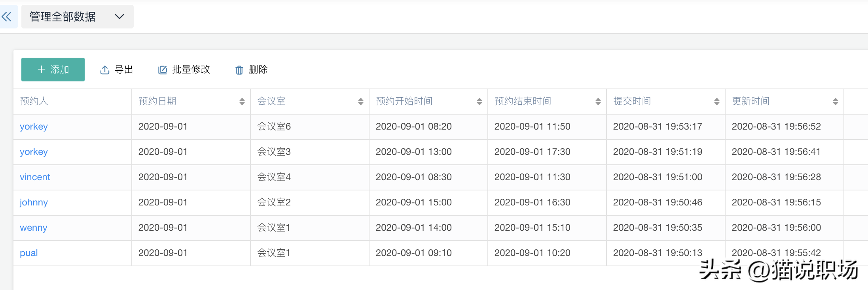Click the 添加 button

pyautogui.click(x=53, y=70)
